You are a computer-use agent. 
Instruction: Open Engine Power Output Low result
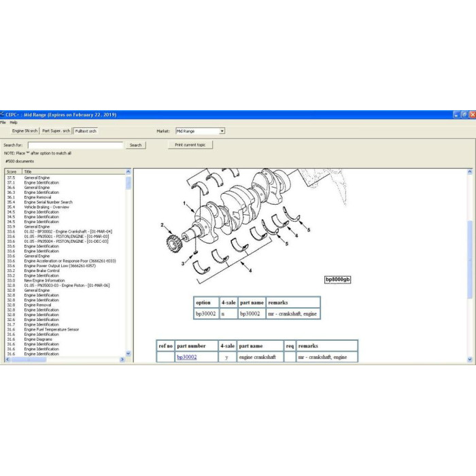point(65,266)
